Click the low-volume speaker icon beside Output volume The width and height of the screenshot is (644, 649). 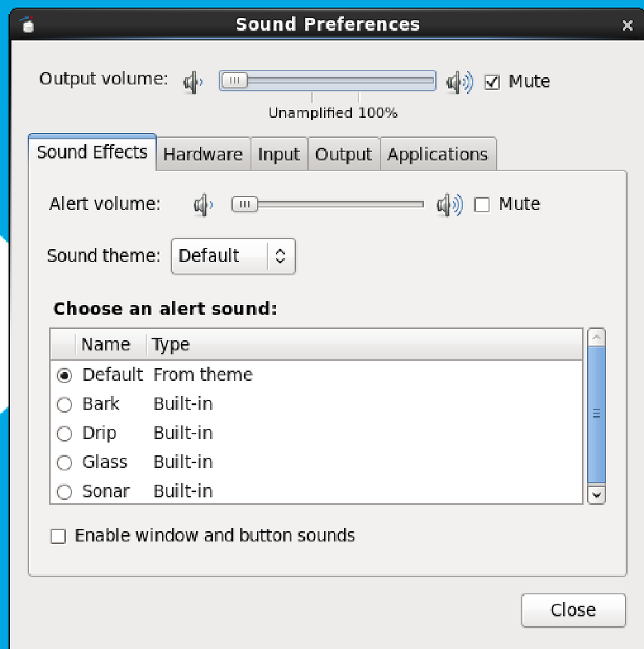[x=192, y=83]
